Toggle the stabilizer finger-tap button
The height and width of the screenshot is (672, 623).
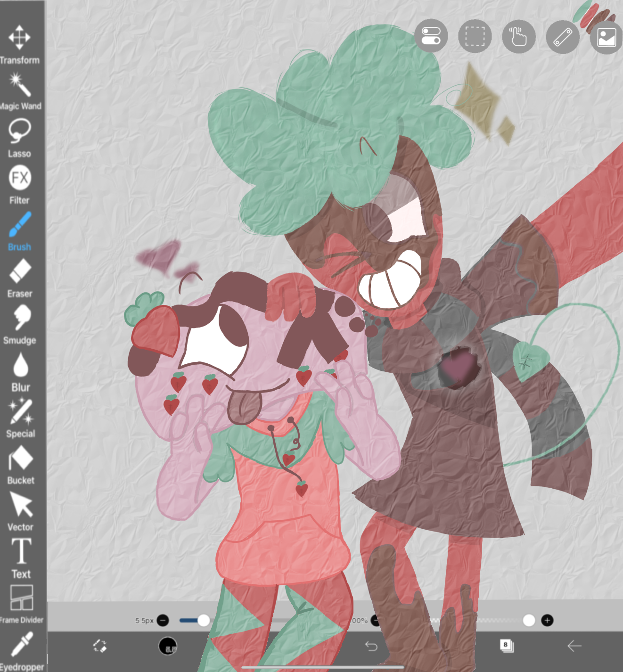(518, 36)
